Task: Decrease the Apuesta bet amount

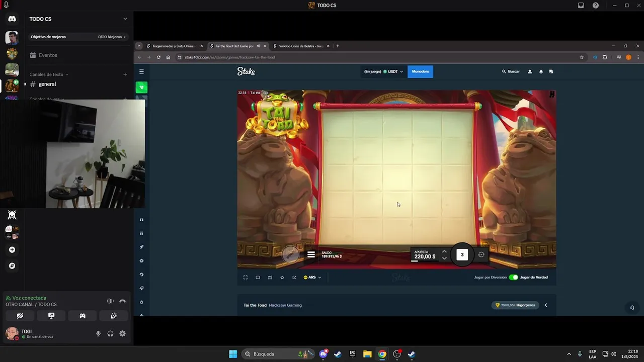Action: coord(444,258)
